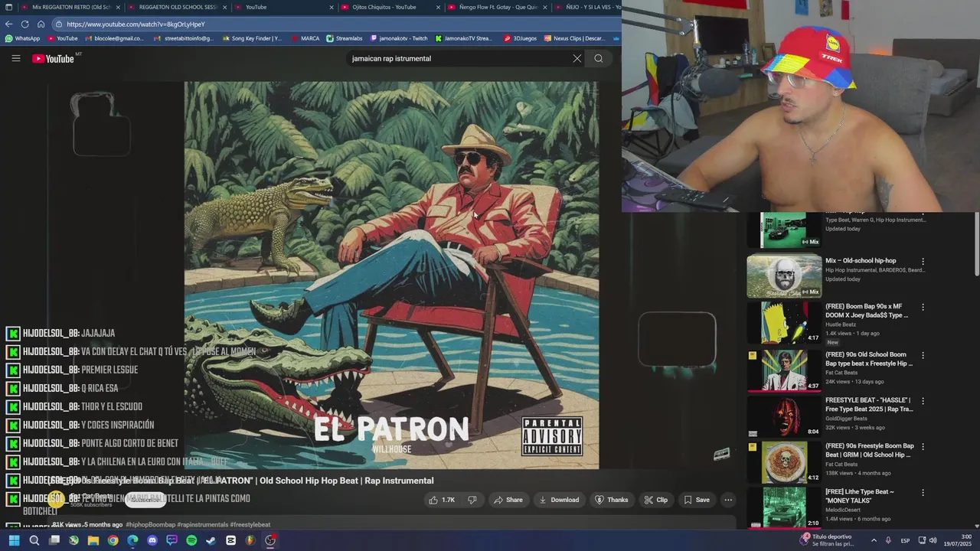
Task: Launch Google Chrome from the taskbar
Action: click(x=113, y=540)
